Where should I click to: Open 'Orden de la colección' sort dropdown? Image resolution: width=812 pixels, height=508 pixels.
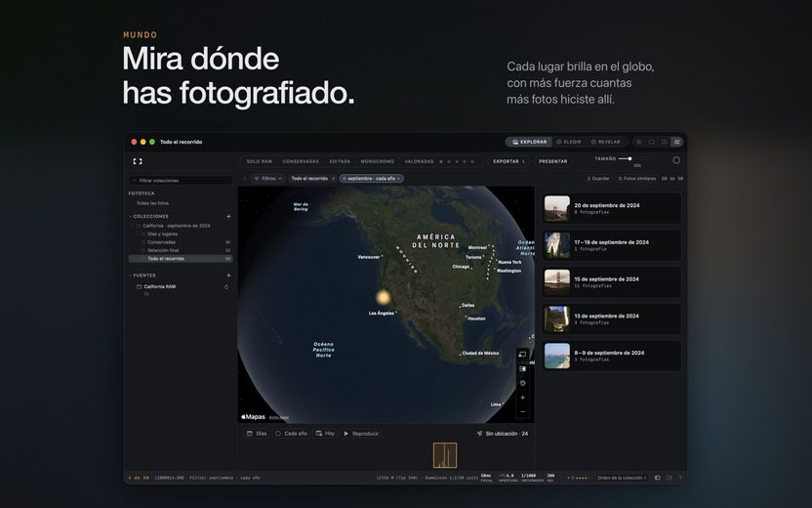(x=622, y=478)
